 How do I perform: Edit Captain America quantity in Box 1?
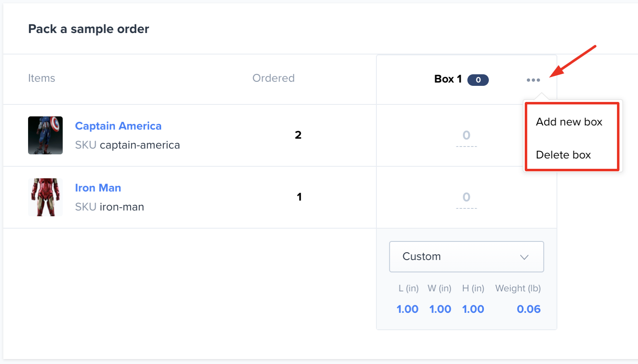click(467, 137)
